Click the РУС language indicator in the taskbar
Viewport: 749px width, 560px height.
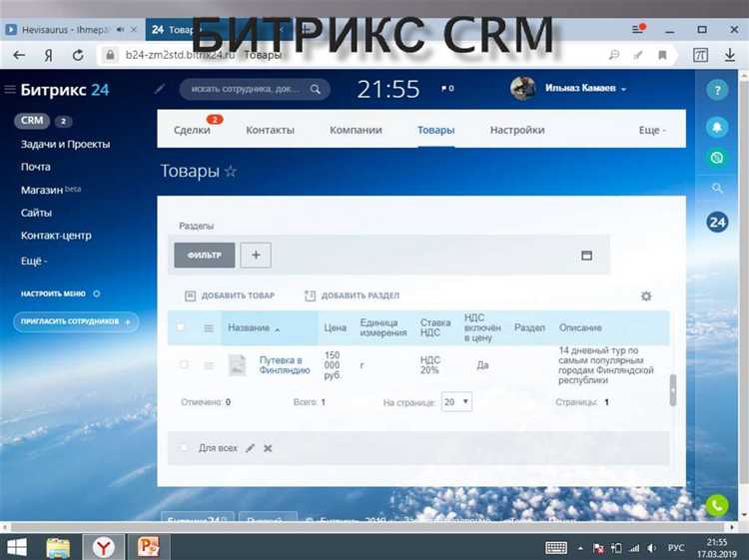pyautogui.click(x=676, y=548)
